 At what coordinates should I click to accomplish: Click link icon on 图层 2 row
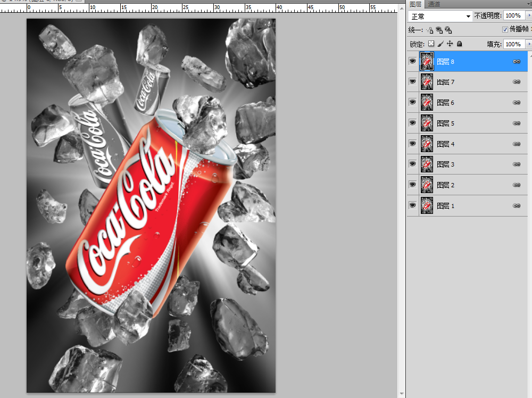pyautogui.click(x=517, y=185)
